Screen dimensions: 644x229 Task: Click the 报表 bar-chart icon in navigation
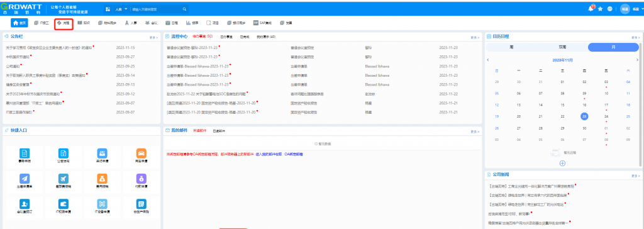click(188, 23)
